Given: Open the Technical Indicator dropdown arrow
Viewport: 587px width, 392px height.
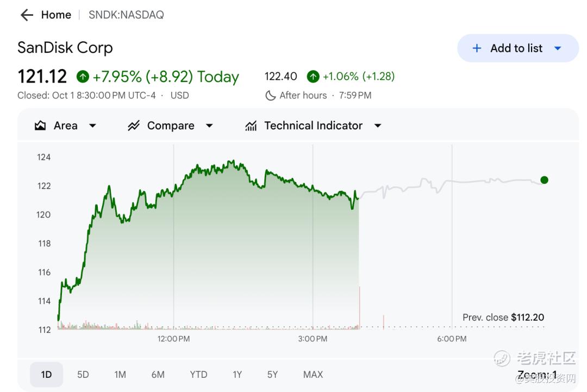Looking at the screenshot, I should pos(378,126).
